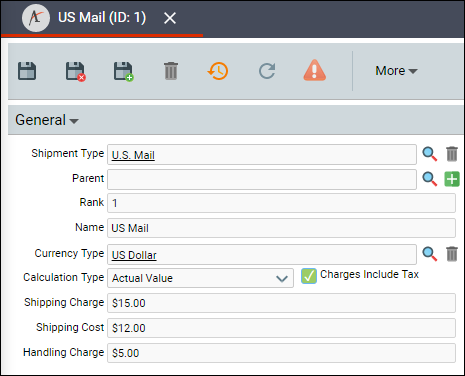This screenshot has width=465, height=376.
Task: Open Calculation Type dropdown
Action: tap(200, 278)
